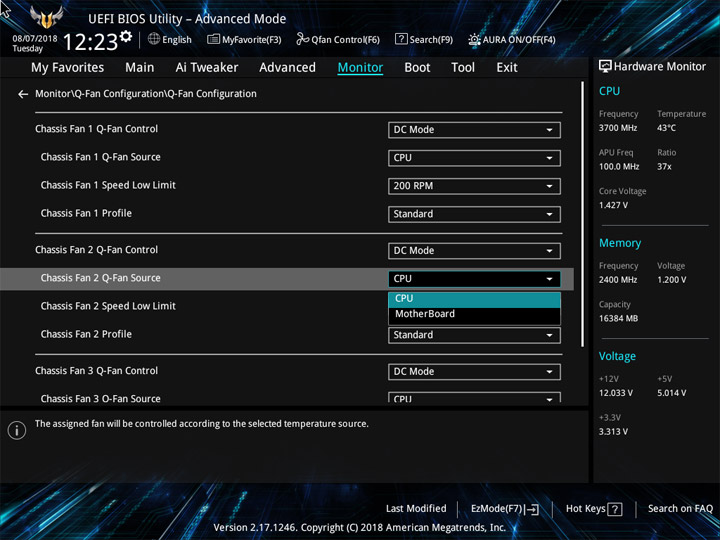Expand Chassis Fan 1 Q-Fan Source dropdown
Screen dimensions: 720x540
474,158
